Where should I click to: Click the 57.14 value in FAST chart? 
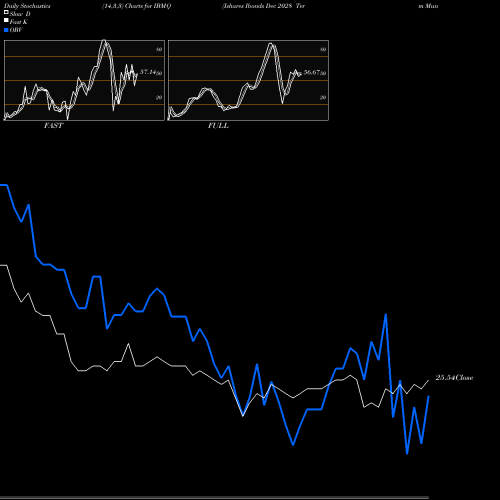coord(148,72)
